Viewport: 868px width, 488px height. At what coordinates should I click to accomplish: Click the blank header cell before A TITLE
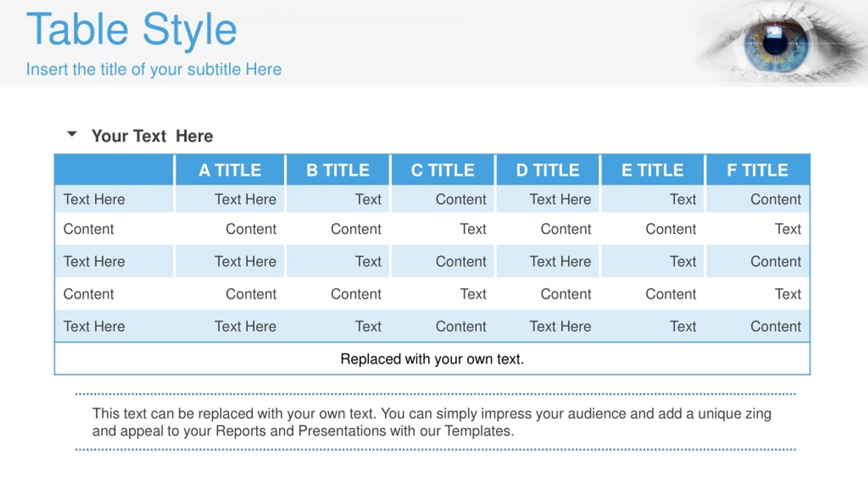[x=114, y=170]
